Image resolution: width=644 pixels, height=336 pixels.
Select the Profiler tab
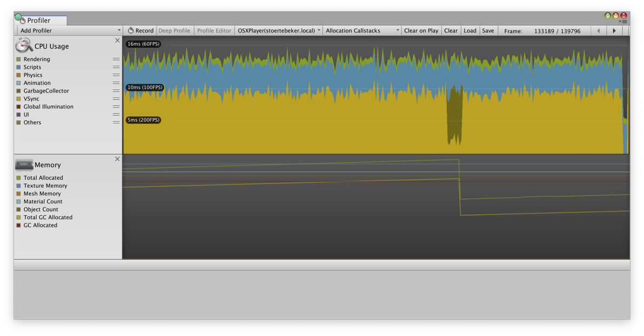pyautogui.click(x=40, y=20)
